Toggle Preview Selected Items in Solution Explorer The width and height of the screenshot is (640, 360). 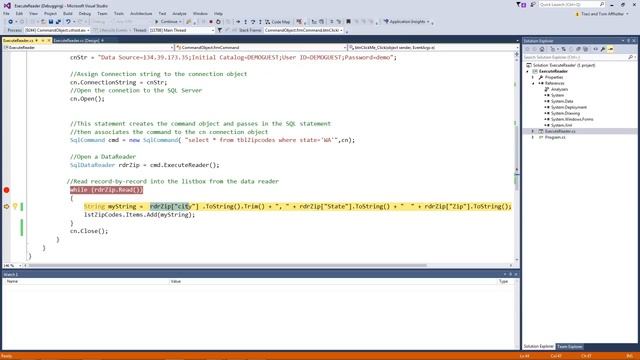click(x=611, y=49)
